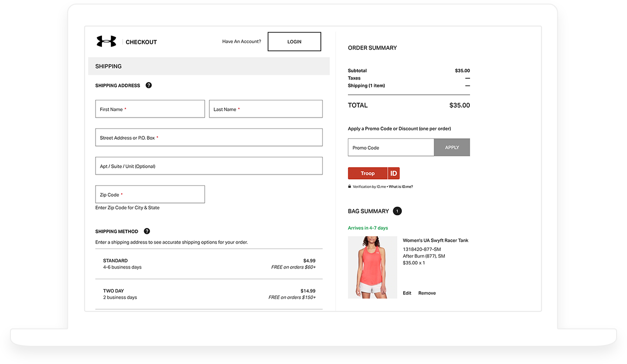Click the 'Shipping (1 item)' row label
The width and height of the screenshot is (627, 364).
(x=367, y=86)
